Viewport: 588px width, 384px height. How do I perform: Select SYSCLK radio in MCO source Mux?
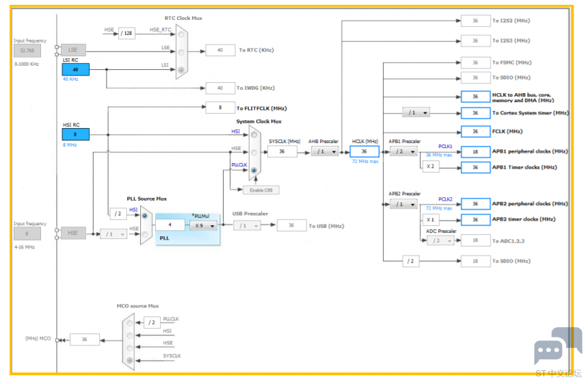pos(130,360)
